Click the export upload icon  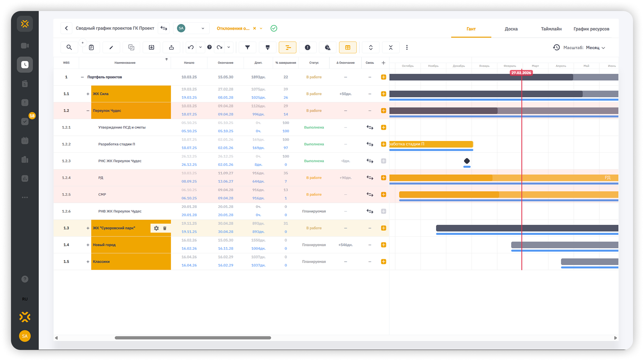(x=171, y=47)
